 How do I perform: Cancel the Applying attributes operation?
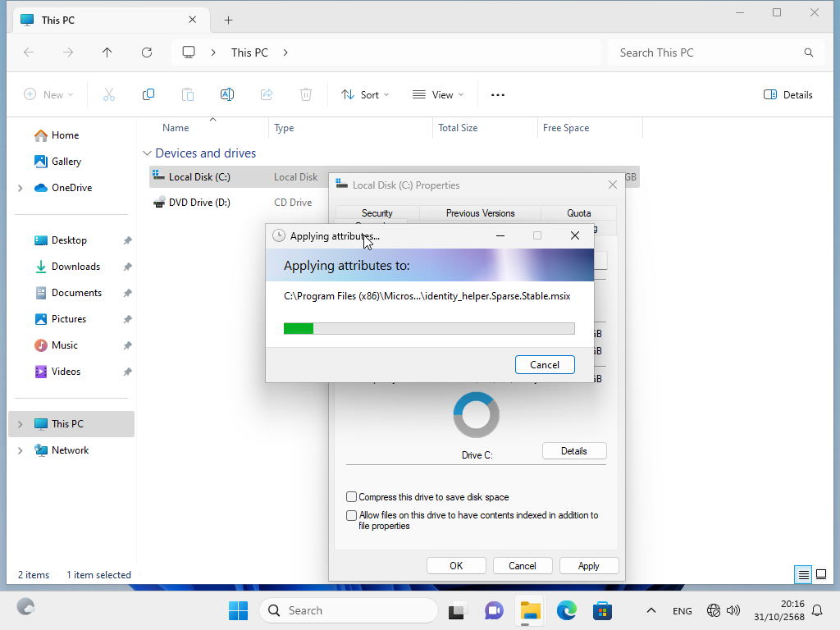(x=545, y=365)
